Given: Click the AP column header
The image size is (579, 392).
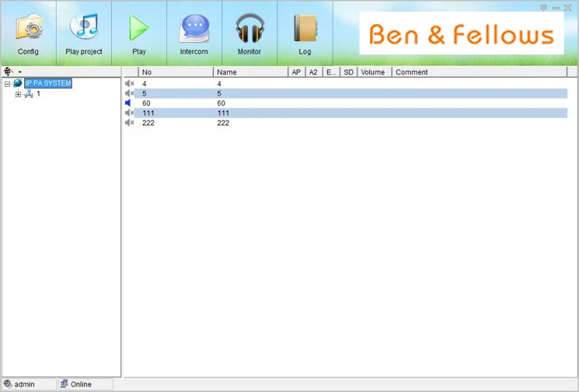Looking at the screenshot, I should tap(297, 72).
